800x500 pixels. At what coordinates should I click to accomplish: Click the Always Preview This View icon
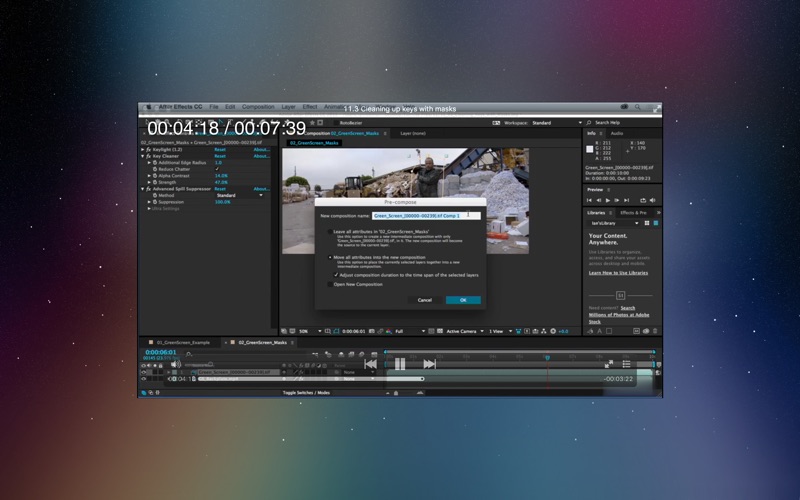coord(284,331)
